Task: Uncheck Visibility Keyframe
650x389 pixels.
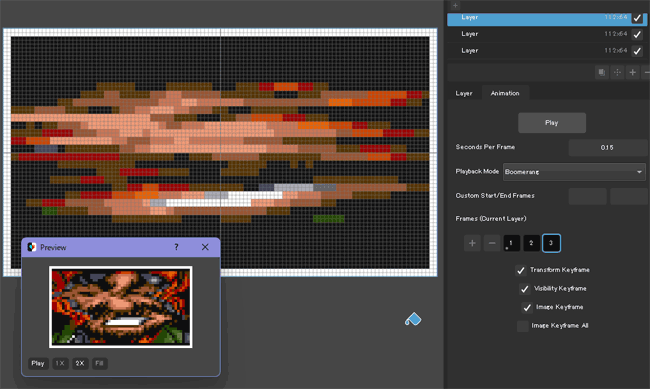Action: (x=524, y=289)
